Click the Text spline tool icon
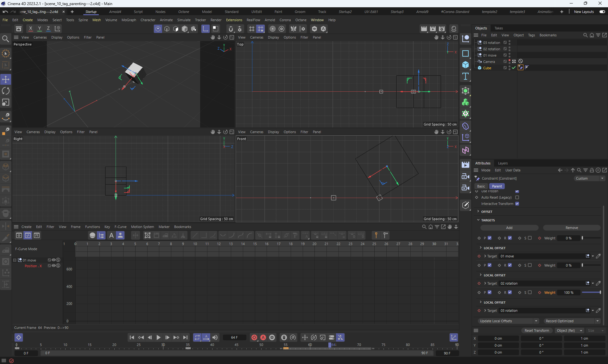Image resolution: width=608 pixels, height=364 pixels. 465,76
